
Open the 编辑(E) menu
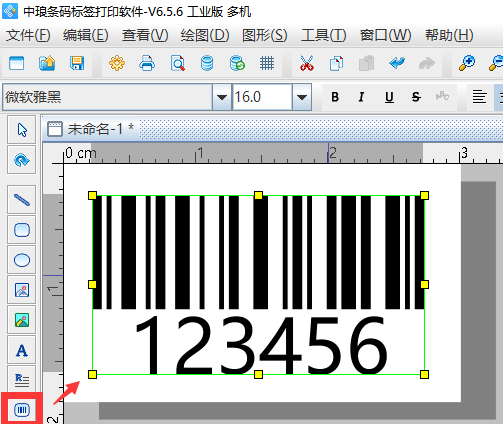coord(86,35)
